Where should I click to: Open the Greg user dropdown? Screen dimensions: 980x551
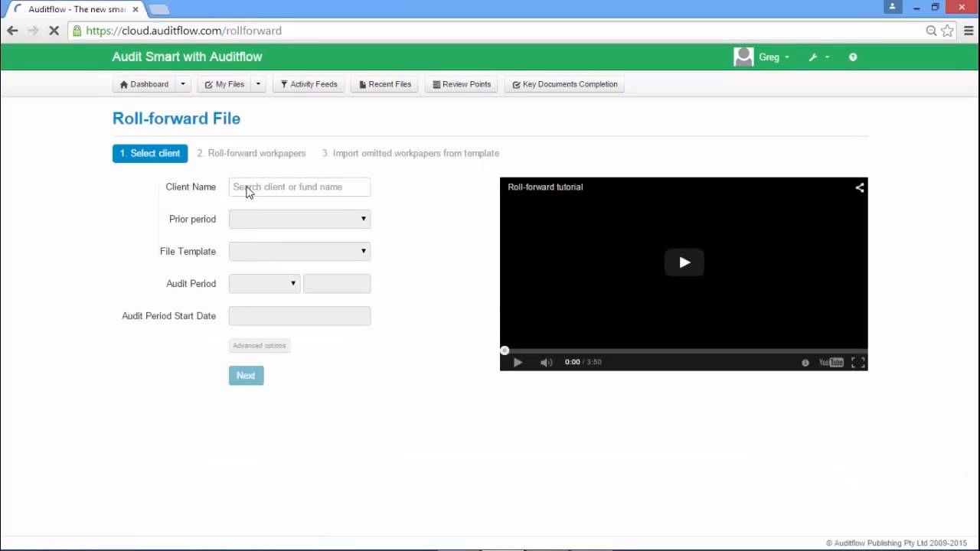[x=774, y=57]
